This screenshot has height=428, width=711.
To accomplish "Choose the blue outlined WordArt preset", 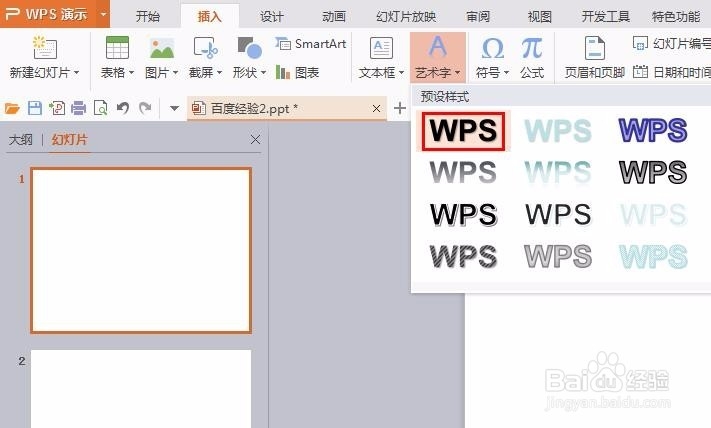I will click(x=653, y=130).
